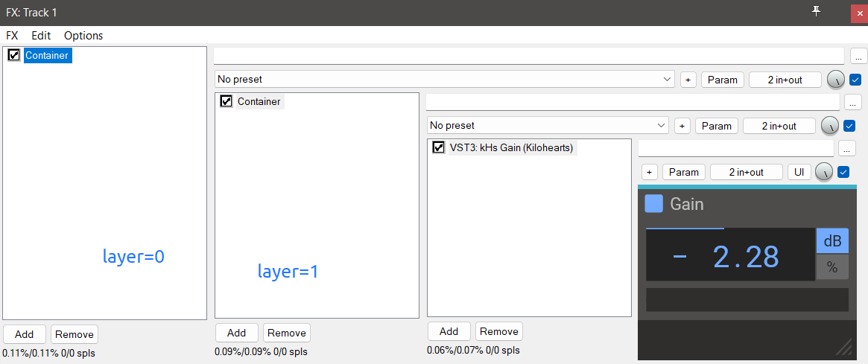Viewport: 868px width, 364px height.
Task: Switch Gain unit to dB
Action: 832,241
